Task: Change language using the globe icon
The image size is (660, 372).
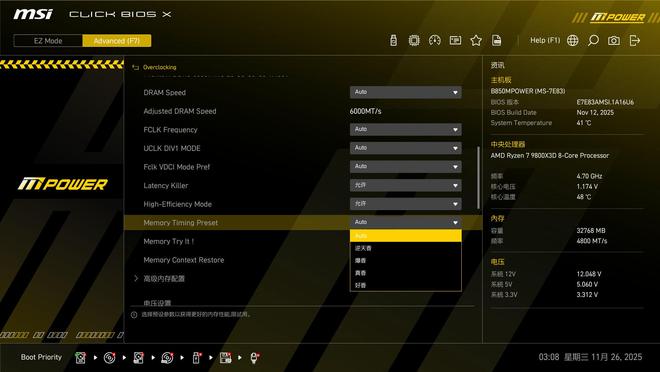Action: coord(572,40)
